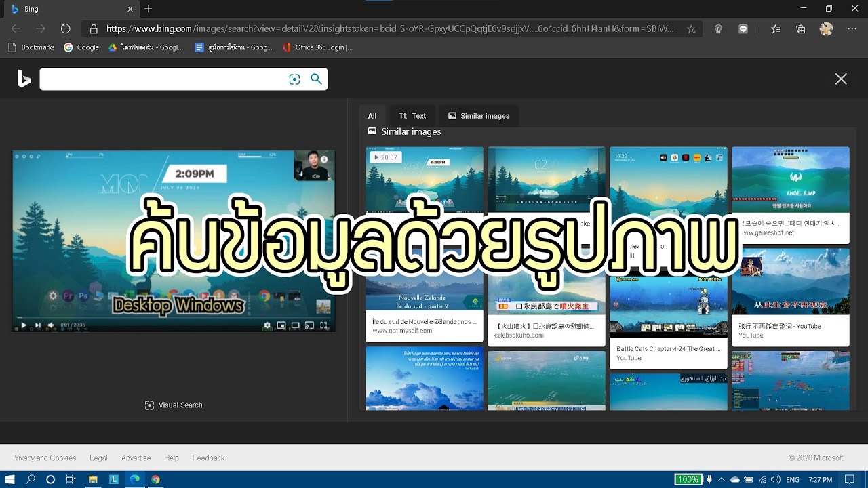The image size is (868, 488).
Task: Click the address bar URL
Action: [390, 29]
